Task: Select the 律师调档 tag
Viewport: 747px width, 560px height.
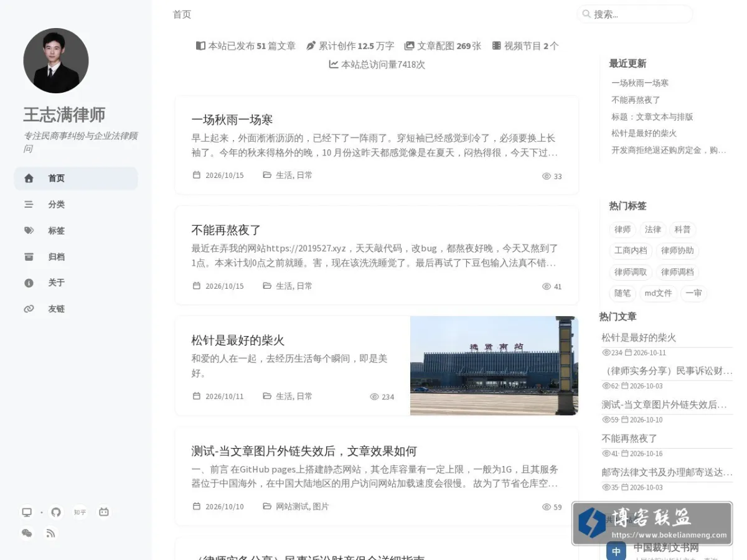Action: (677, 272)
